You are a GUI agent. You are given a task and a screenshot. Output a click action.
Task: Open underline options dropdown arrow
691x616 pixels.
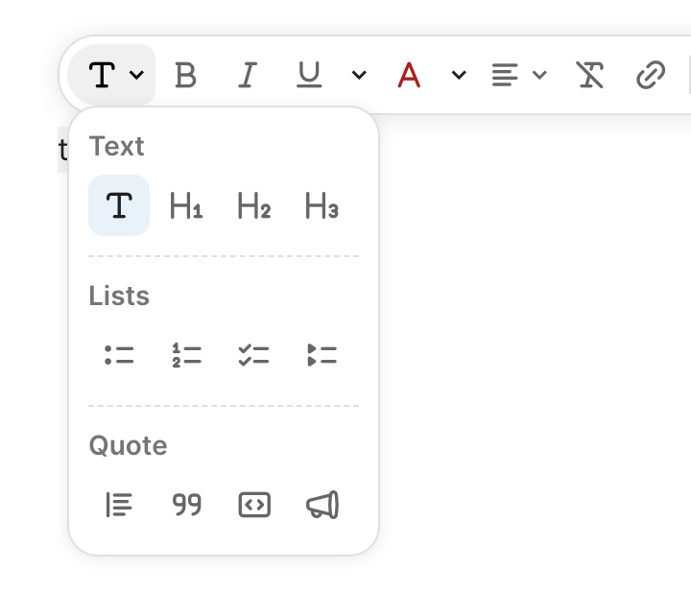click(359, 75)
